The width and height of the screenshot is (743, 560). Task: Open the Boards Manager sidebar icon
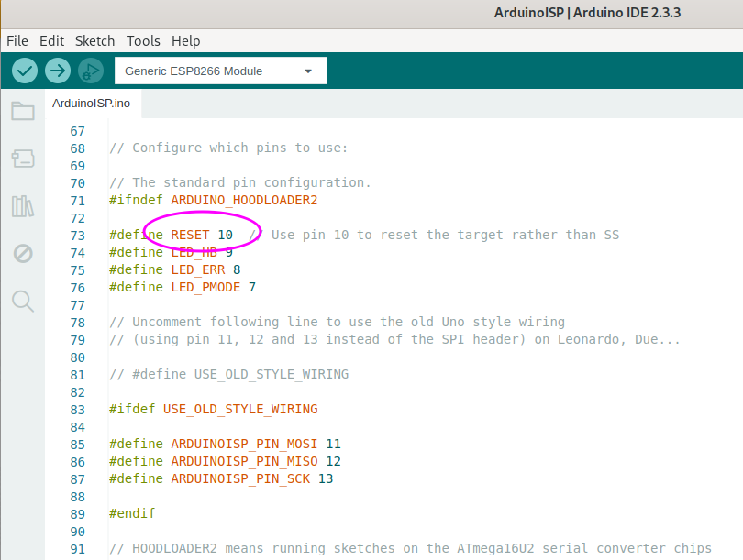pos(23,159)
